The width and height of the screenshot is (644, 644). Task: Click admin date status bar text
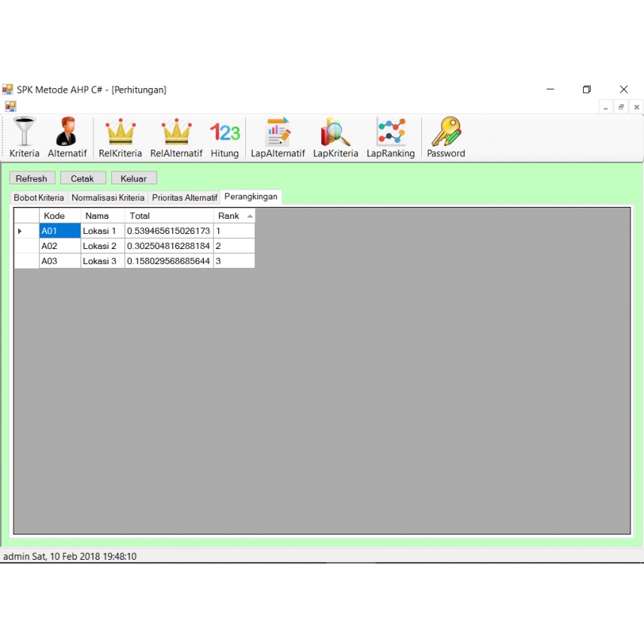coord(70,556)
